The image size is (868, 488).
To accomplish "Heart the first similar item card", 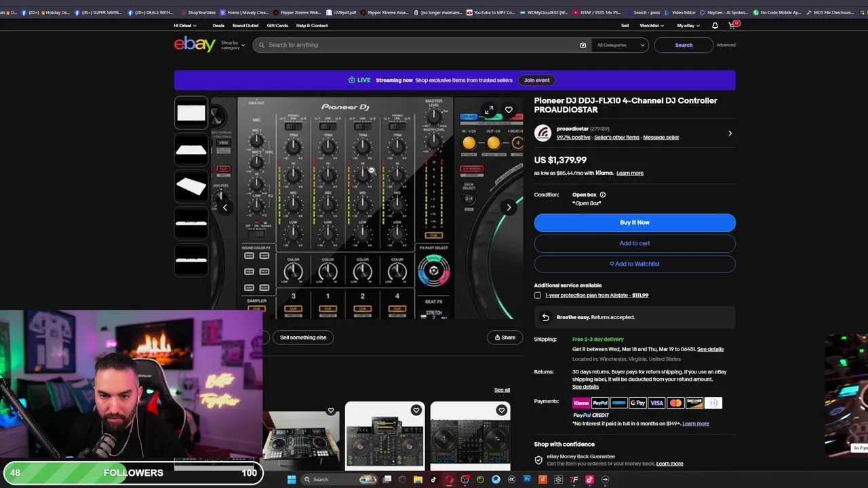I will click(x=330, y=411).
